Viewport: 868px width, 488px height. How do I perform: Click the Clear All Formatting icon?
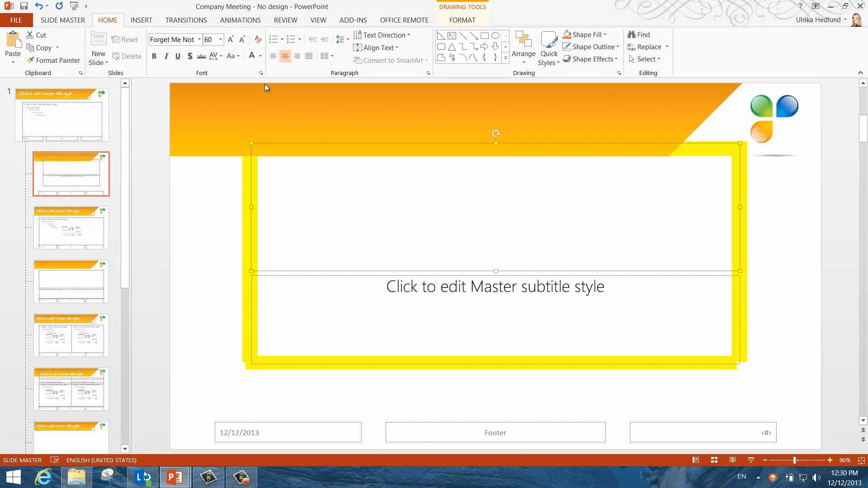coord(258,40)
